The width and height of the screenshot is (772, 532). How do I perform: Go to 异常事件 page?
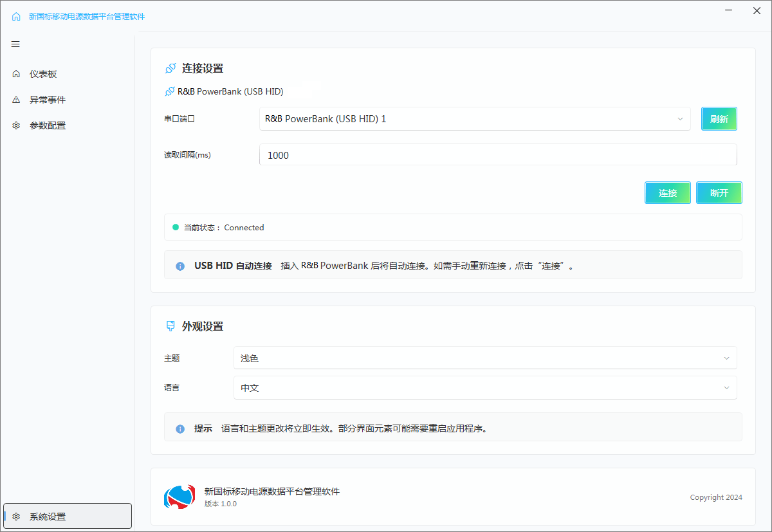(48, 100)
